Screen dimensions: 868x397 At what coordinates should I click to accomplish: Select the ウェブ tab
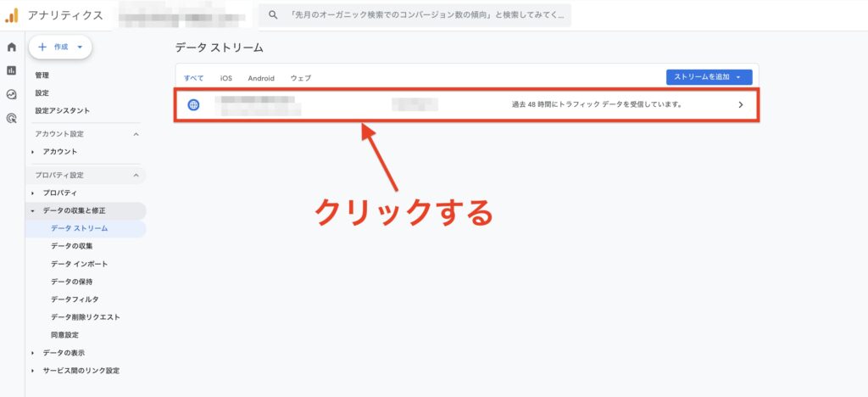[x=301, y=78]
